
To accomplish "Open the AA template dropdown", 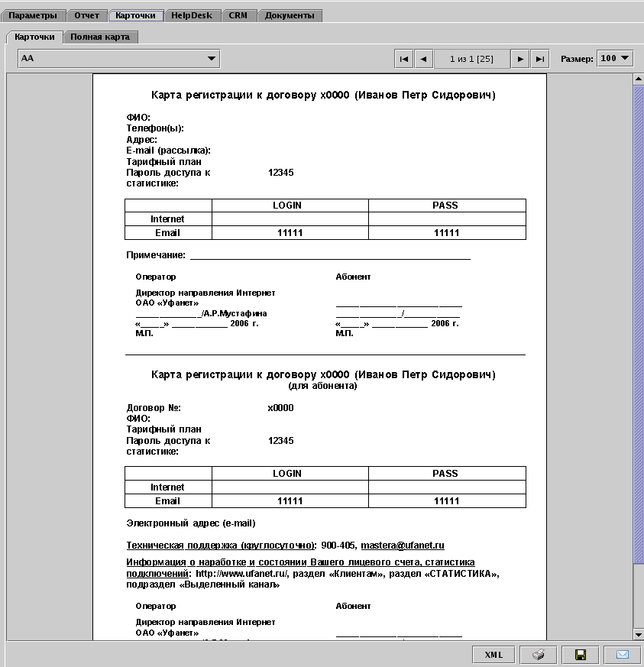I will [x=212, y=58].
